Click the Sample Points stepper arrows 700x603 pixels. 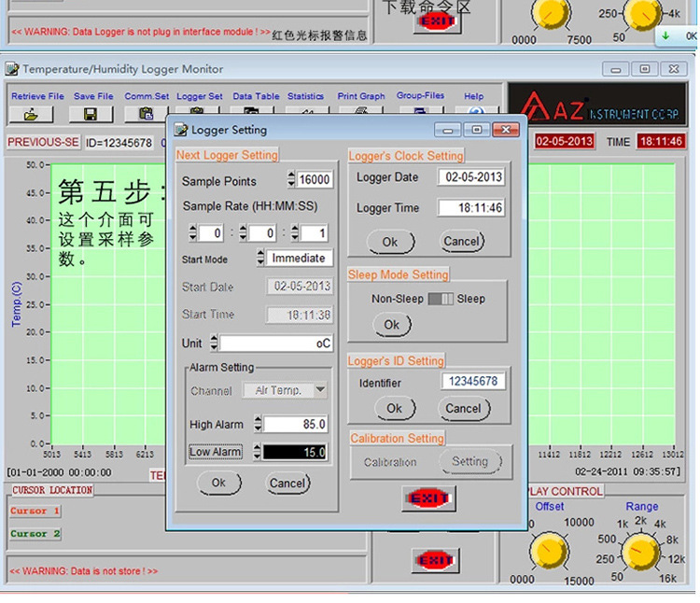[x=291, y=180]
